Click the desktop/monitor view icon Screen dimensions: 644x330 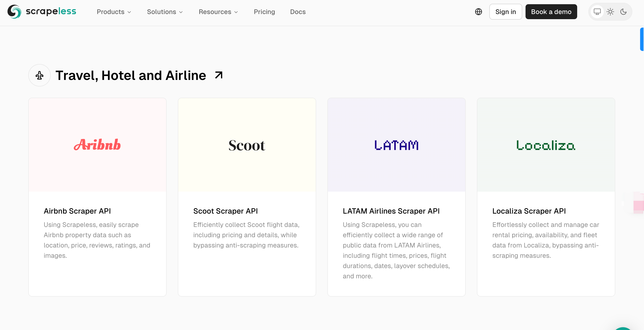tap(597, 11)
